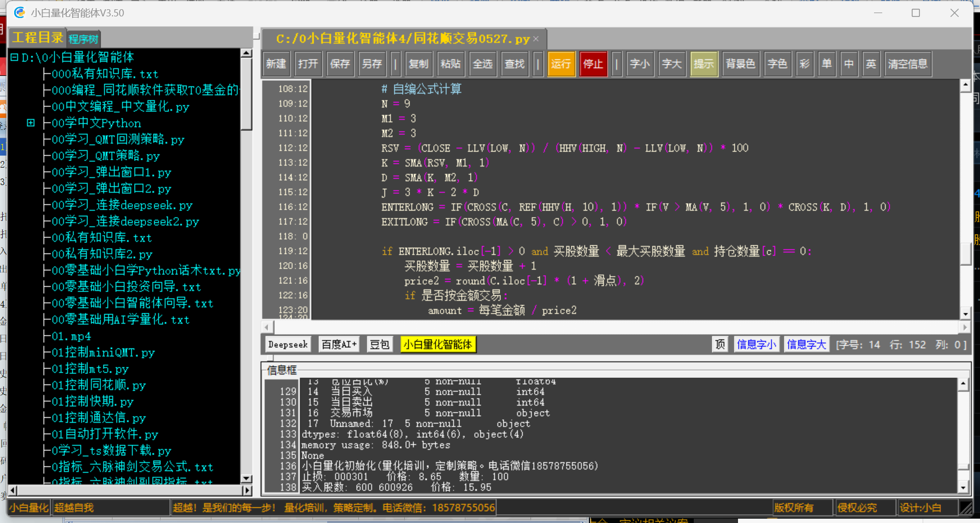
Task: Switch to single-color mode with 单
Action: pyautogui.click(x=827, y=64)
